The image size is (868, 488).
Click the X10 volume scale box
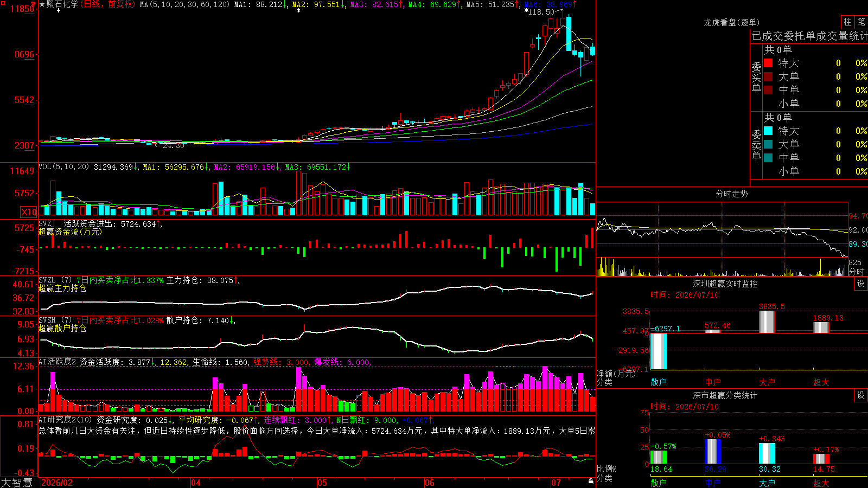(29, 212)
